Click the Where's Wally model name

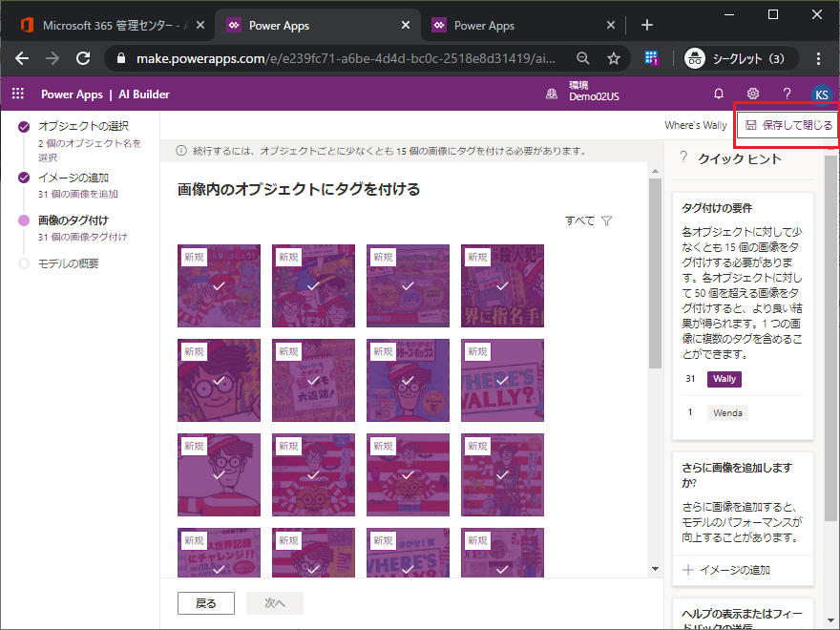coord(695,125)
